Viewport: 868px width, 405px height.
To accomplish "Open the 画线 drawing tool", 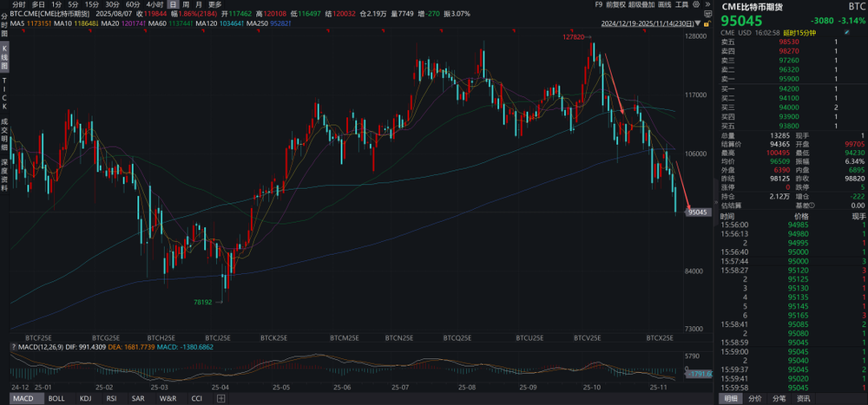I will tap(665, 4).
